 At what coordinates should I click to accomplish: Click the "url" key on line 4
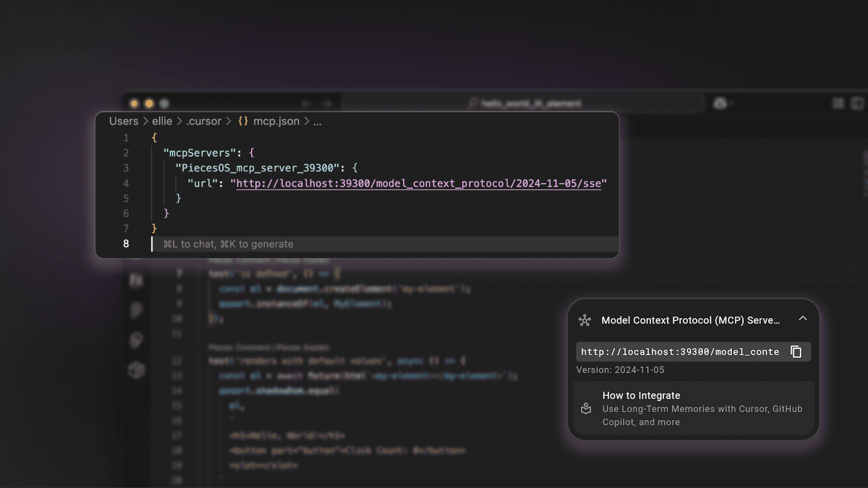tap(202, 183)
